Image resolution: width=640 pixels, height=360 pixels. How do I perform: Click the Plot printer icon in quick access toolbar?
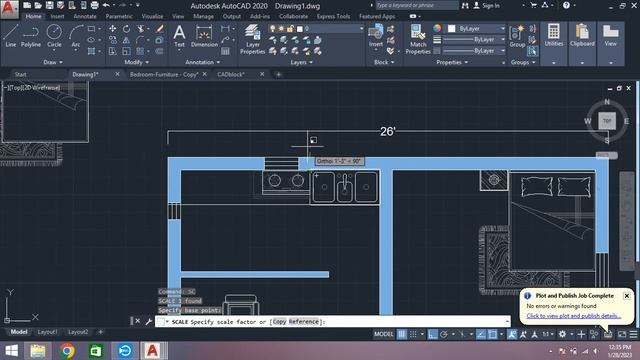point(94,5)
